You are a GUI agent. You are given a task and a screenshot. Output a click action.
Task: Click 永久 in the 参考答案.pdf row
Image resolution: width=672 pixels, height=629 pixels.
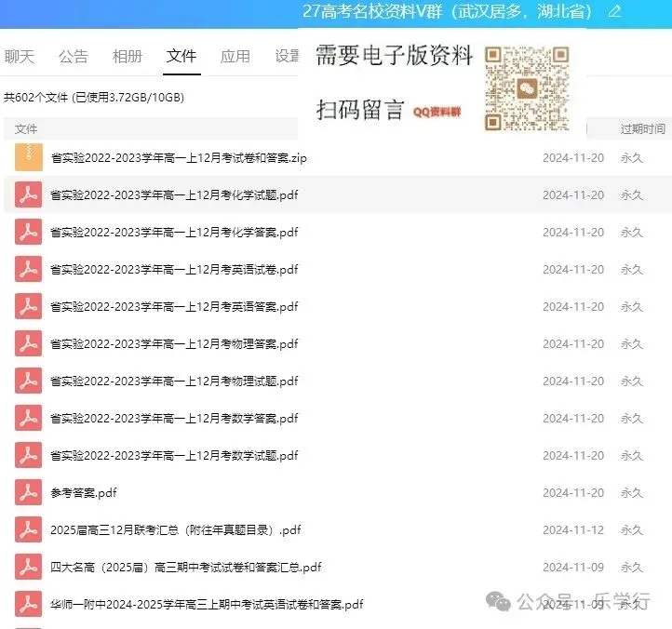[632, 493]
